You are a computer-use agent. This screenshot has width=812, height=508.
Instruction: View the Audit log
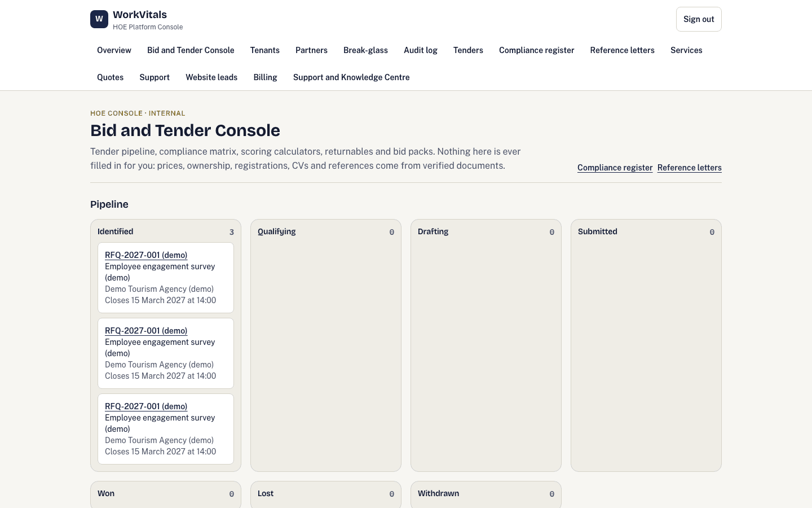(421, 50)
